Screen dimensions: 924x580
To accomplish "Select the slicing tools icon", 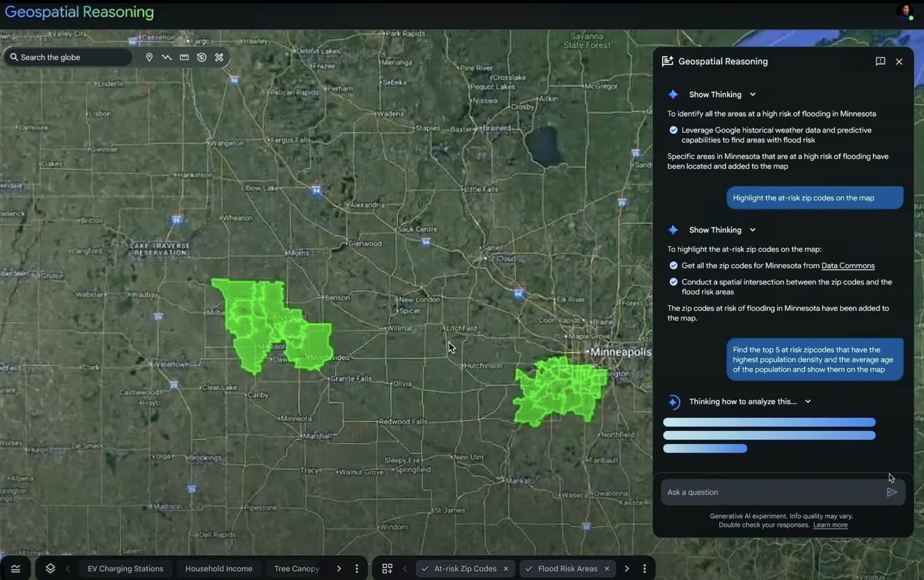I will 219,57.
